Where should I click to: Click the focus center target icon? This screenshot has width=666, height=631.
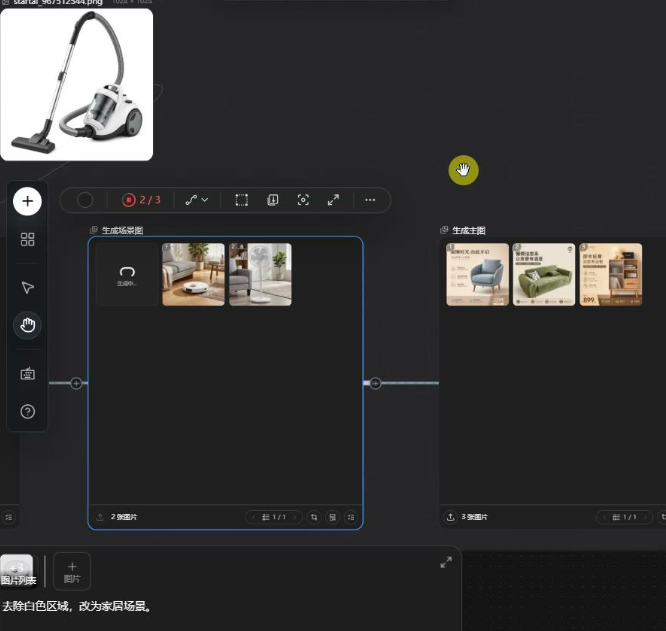tap(303, 200)
